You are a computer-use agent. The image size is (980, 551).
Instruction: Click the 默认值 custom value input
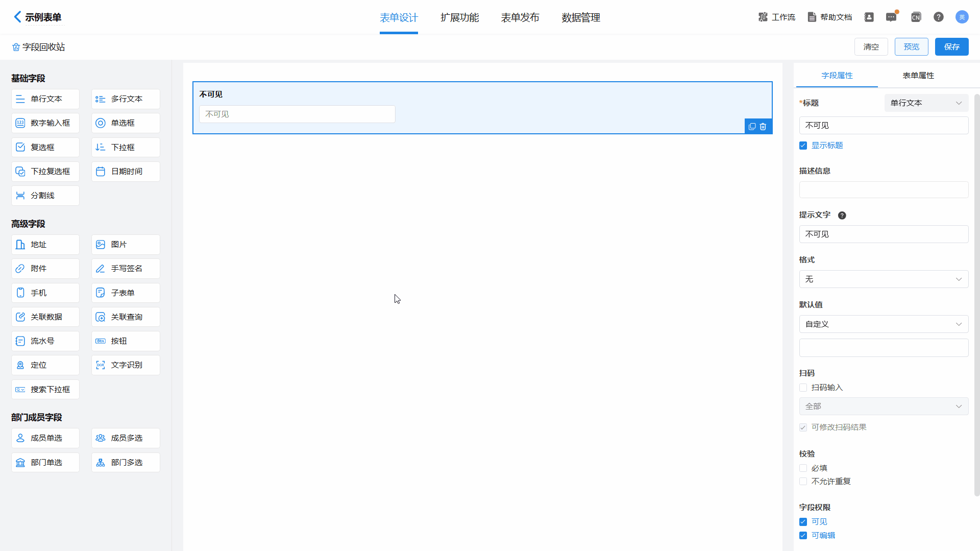point(884,348)
